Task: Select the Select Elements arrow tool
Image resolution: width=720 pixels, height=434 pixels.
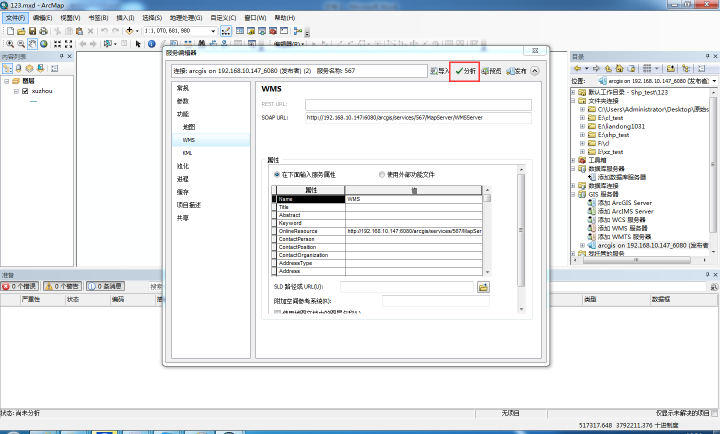Action: 138,44
